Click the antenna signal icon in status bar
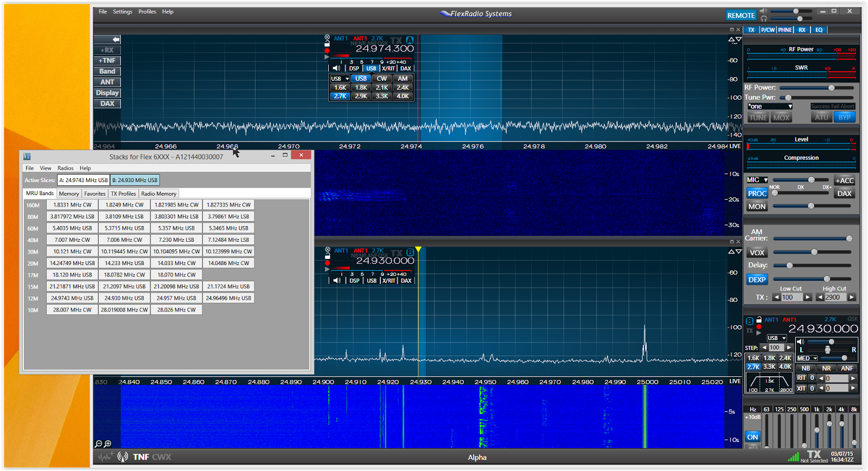Image resolution: width=868 pixels, height=471 pixels. [123, 457]
